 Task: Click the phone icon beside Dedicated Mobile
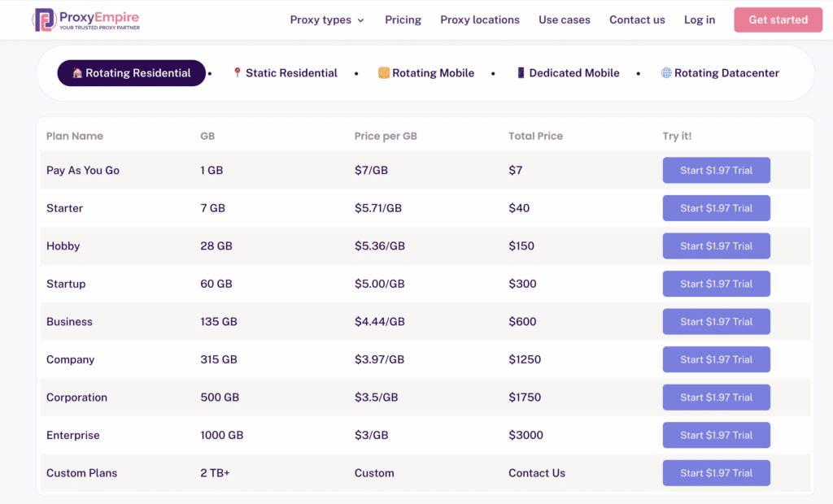[x=521, y=73]
